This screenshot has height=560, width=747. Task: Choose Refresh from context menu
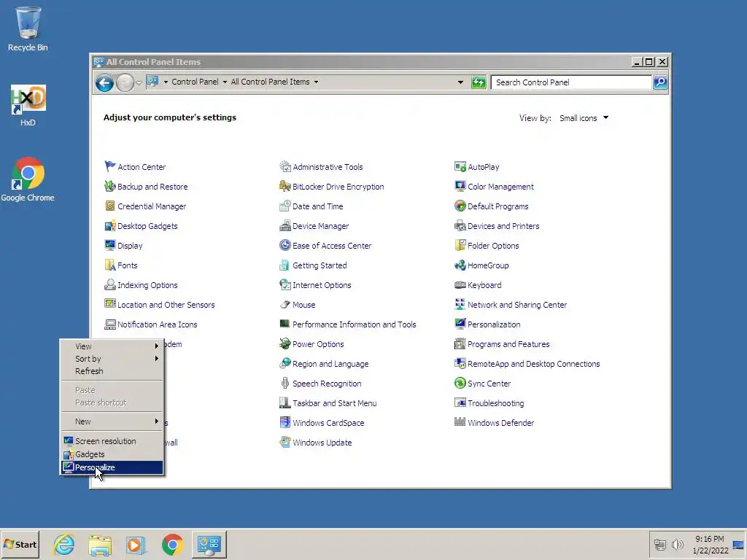112,371
